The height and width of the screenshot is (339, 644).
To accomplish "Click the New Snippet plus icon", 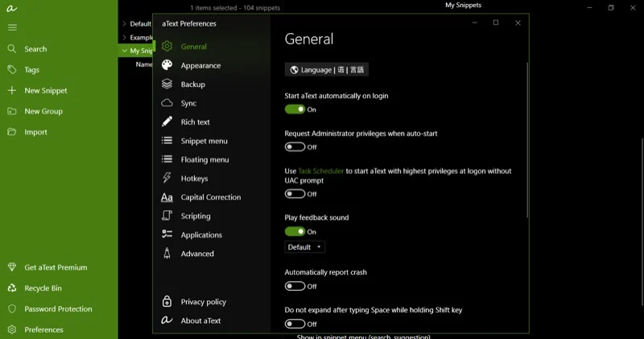I will point(12,91).
